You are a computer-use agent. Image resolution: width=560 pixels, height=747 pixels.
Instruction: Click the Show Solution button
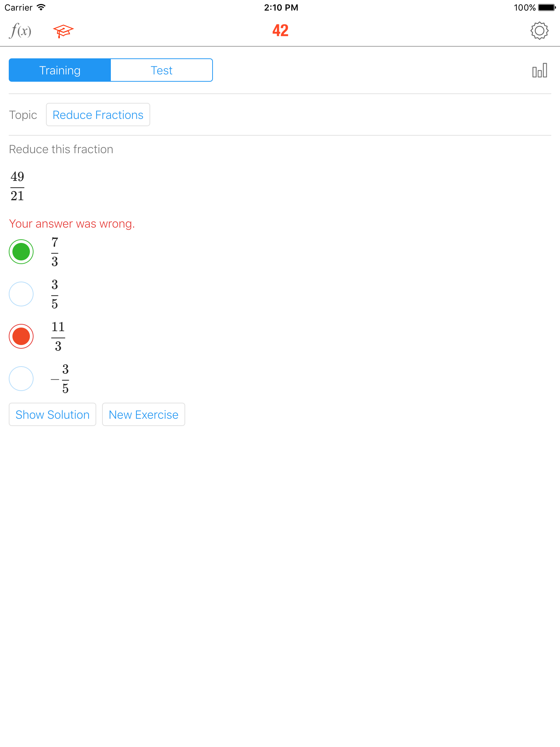52,414
